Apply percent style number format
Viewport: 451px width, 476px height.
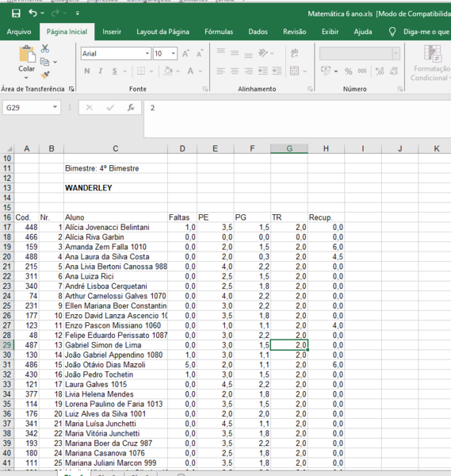pyautogui.click(x=349, y=71)
